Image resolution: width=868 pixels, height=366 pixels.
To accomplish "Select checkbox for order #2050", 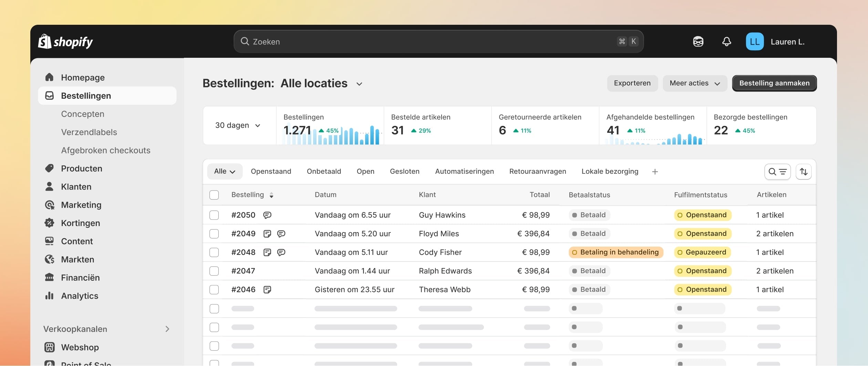I will tap(214, 215).
